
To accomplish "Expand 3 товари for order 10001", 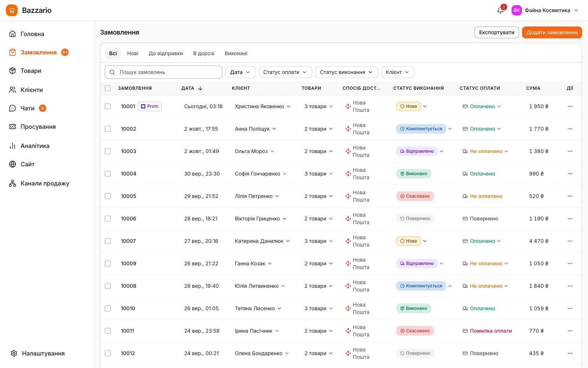I will pos(319,106).
